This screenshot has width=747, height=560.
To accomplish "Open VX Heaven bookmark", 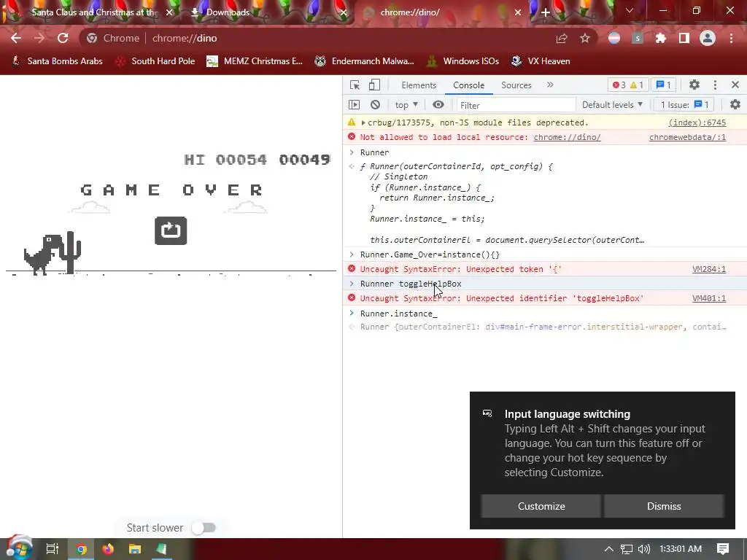I will point(541,61).
